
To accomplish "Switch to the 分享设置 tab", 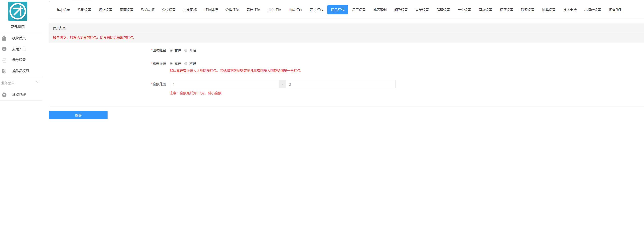I will pyautogui.click(x=169, y=10).
